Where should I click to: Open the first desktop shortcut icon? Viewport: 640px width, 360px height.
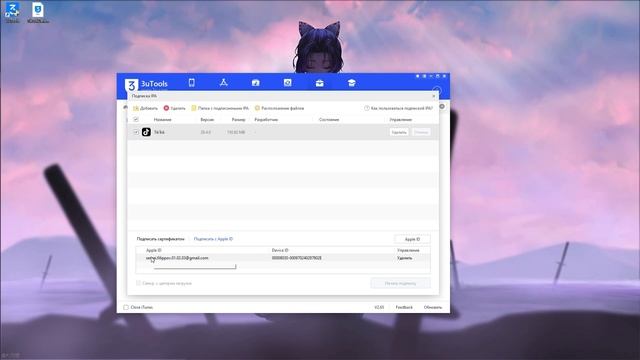pyautogui.click(x=12, y=12)
